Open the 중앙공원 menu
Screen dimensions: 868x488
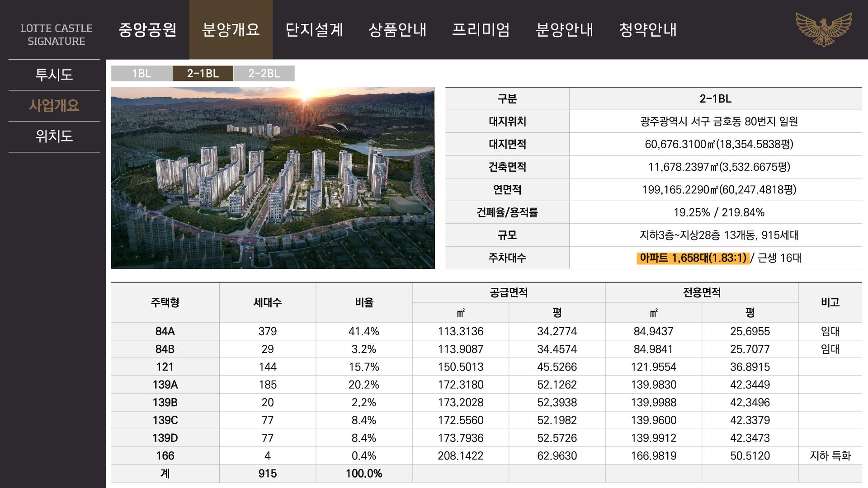(x=147, y=30)
